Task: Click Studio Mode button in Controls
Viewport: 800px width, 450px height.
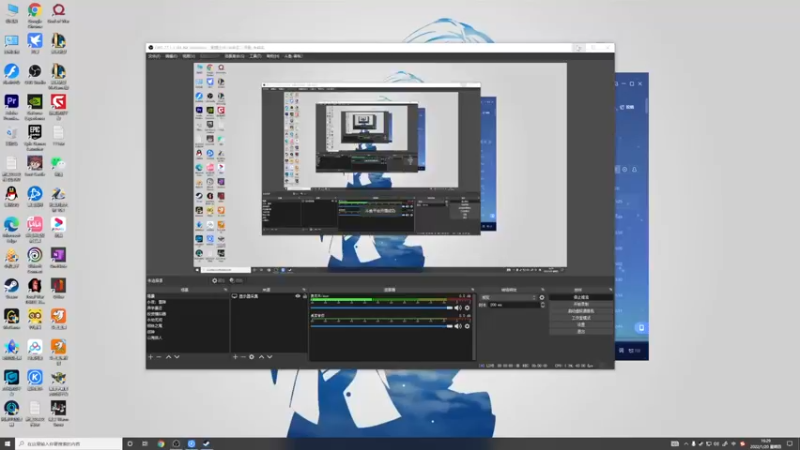Action: (581, 318)
